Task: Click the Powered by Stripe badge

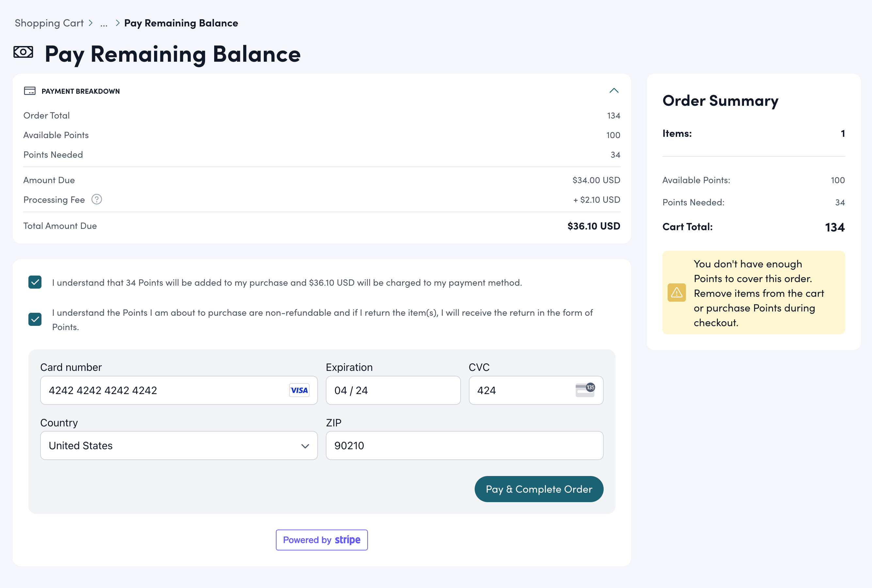Action: tap(321, 540)
